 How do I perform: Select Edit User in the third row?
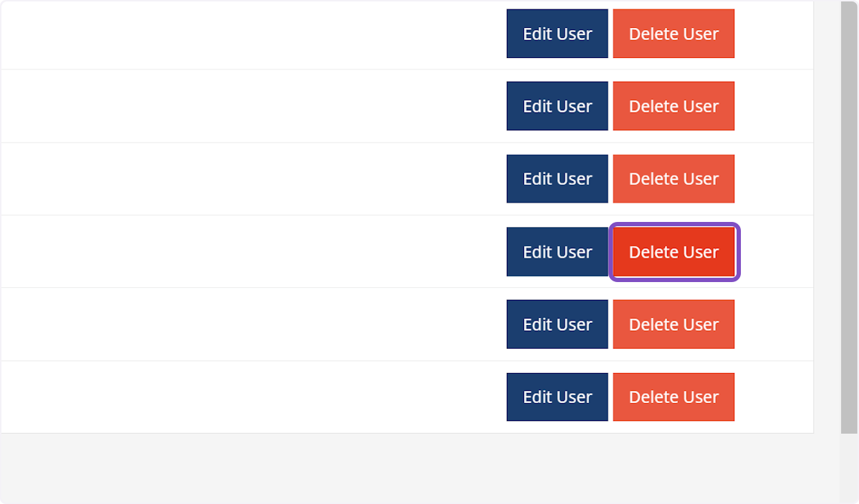tap(557, 179)
